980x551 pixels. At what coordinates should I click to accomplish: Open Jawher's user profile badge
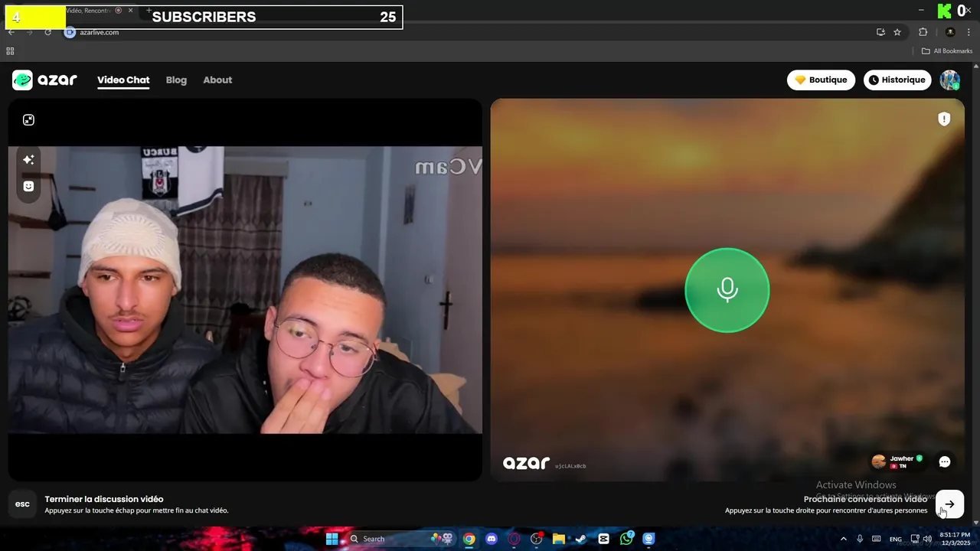tap(897, 461)
